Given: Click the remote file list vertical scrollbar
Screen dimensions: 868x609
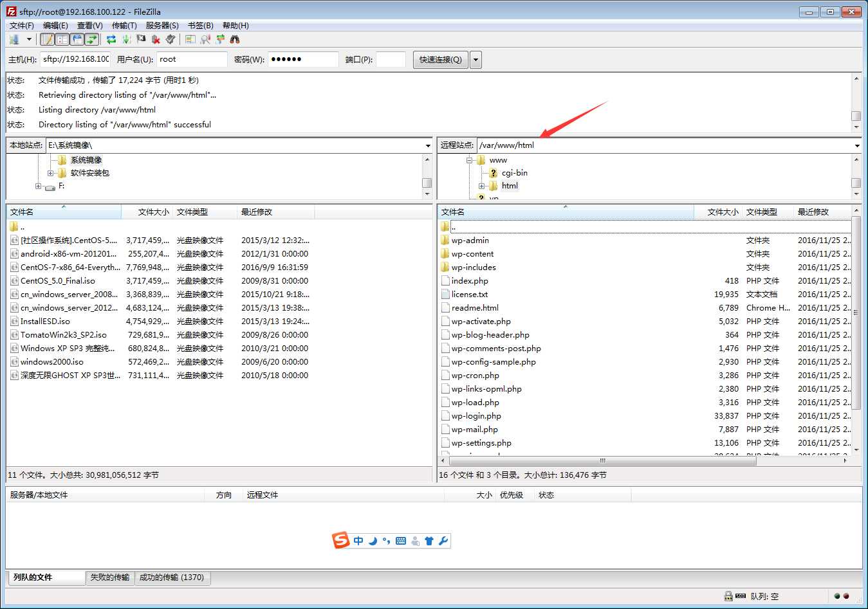Looking at the screenshot, I should pyautogui.click(x=856, y=313).
